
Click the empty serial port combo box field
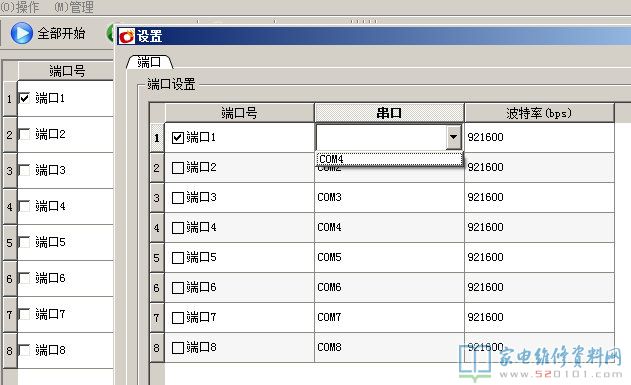[x=381, y=137]
